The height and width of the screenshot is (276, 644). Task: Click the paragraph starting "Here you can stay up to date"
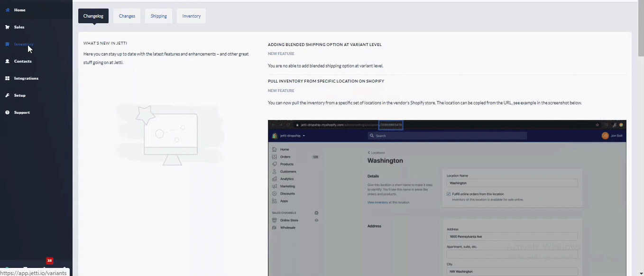click(x=166, y=58)
